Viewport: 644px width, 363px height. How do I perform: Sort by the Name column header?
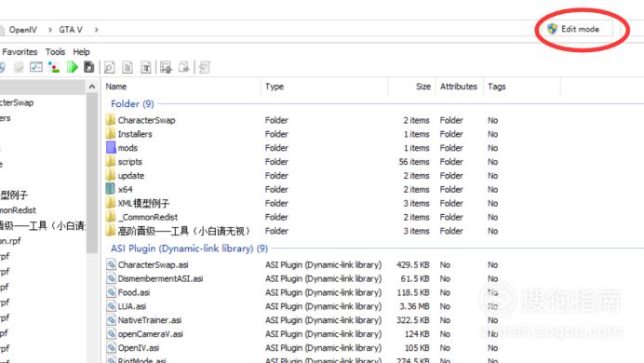coord(116,87)
